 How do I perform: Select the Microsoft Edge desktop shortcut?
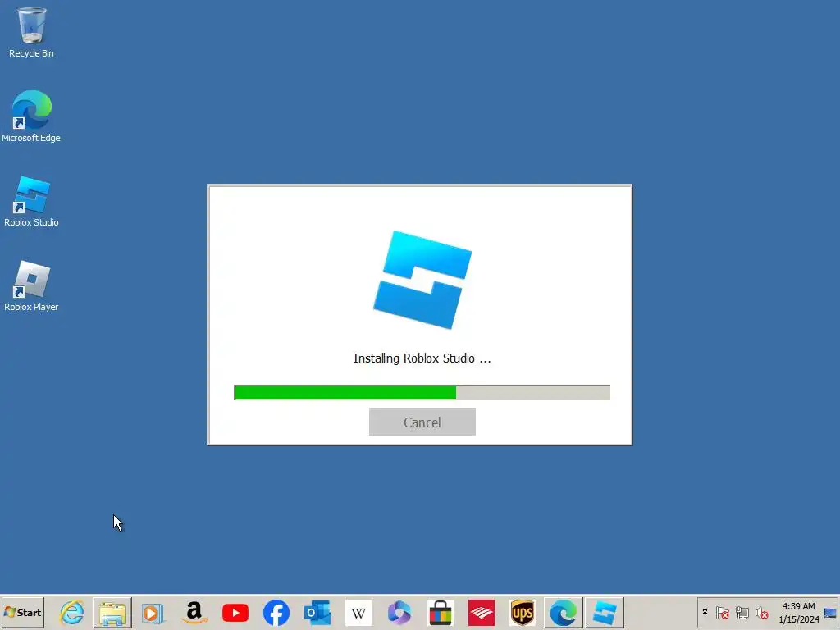click(x=31, y=116)
